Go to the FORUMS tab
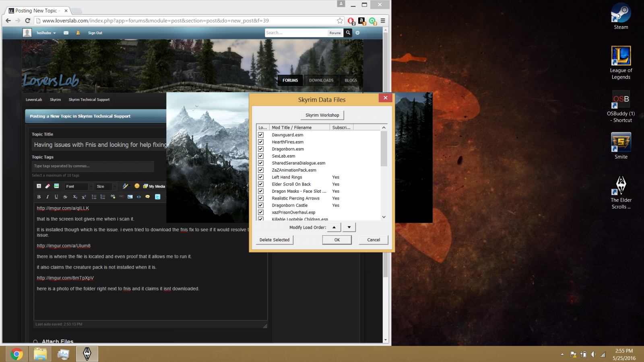Viewport: 644px width, 362px height. point(290,80)
